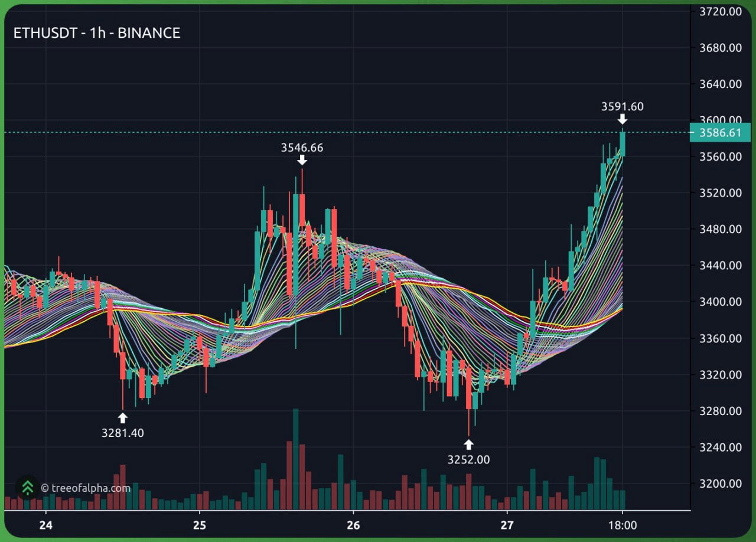This screenshot has width=756, height=542.
Task: Click the 3440.00 price axis value
Action: tap(720, 266)
